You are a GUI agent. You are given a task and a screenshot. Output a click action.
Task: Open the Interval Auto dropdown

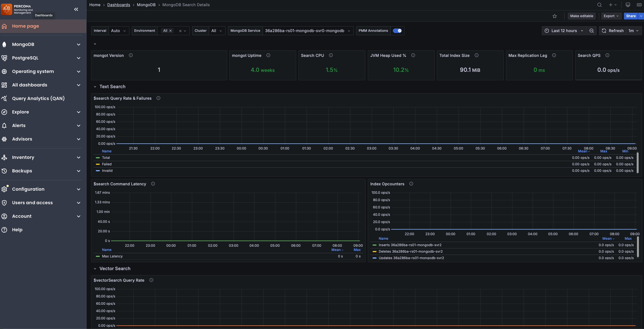pyautogui.click(x=119, y=31)
